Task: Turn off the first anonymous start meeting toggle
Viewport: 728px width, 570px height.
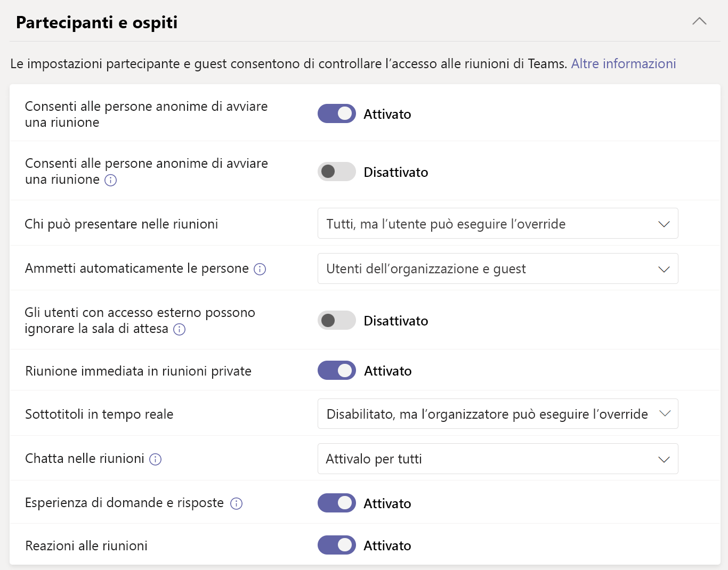Action: click(337, 113)
